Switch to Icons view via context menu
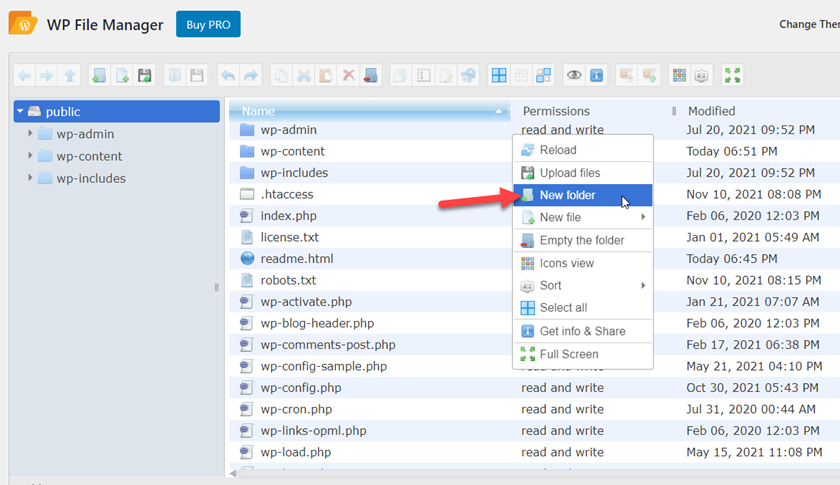This screenshot has width=840, height=485. click(583, 263)
